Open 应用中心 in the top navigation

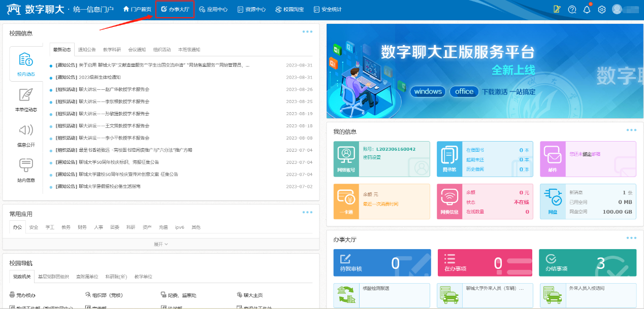point(213,10)
